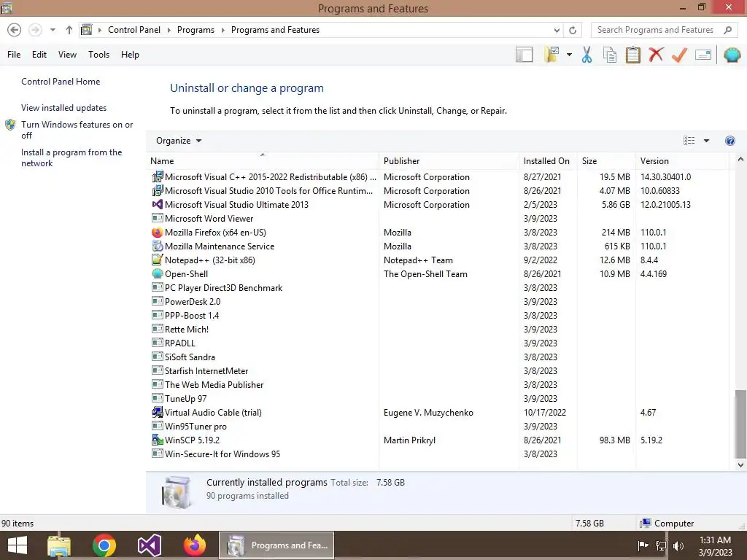Click the change view icon
The height and width of the screenshot is (560, 747).
pyautogui.click(x=689, y=141)
